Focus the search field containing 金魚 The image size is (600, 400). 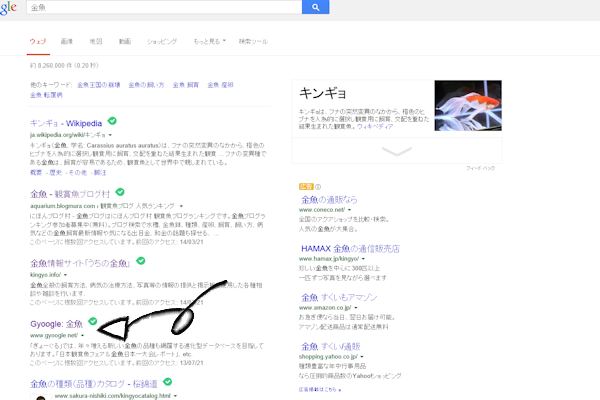(x=164, y=7)
